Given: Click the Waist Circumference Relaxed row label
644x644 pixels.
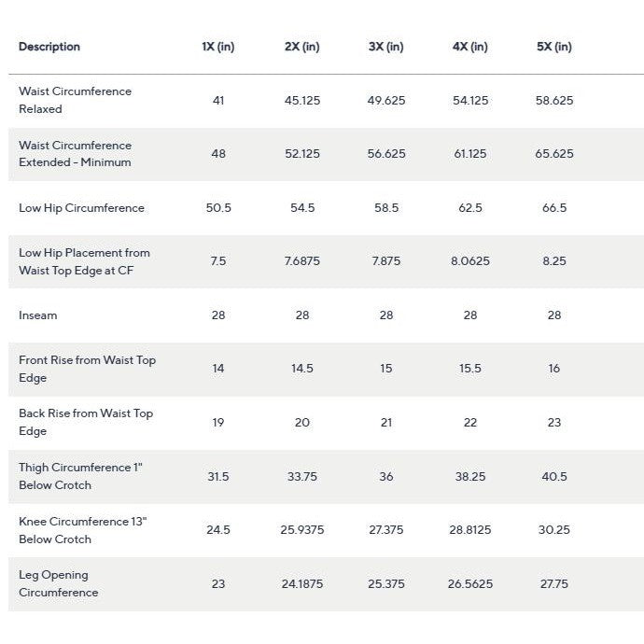Looking at the screenshot, I should pyautogui.click(x=76, y=100).
